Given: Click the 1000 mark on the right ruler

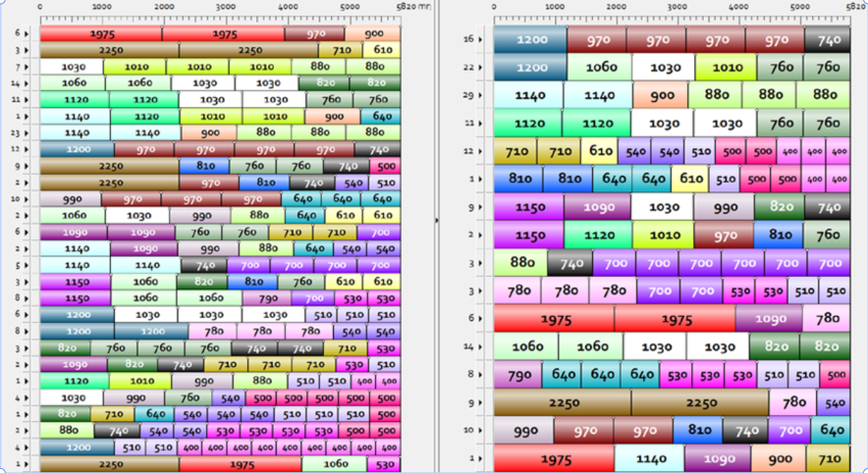Looking at the screenshot, I should click(555, 6).
